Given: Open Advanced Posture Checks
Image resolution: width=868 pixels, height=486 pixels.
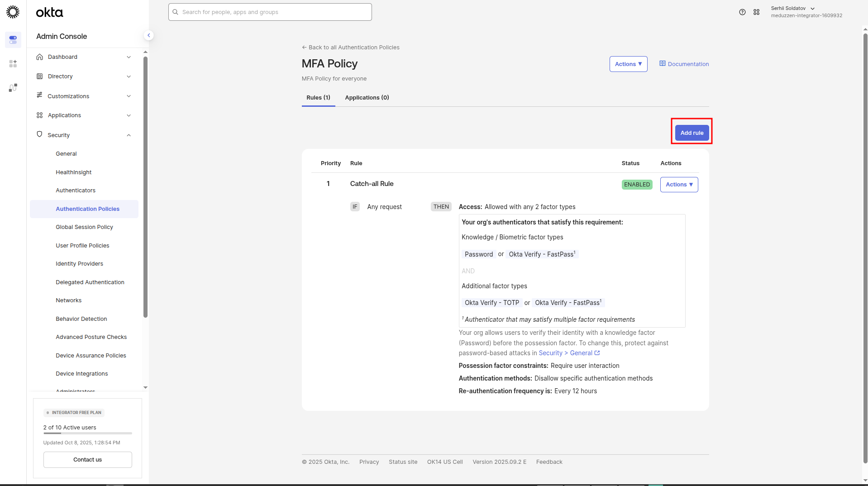Looking at the screenshot, I should coord(91,337).
